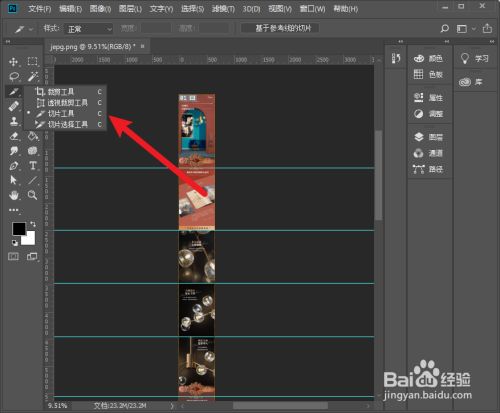Open the 选择(S) menu
This screenshot has width=500, height=413.
click(192, 9)
